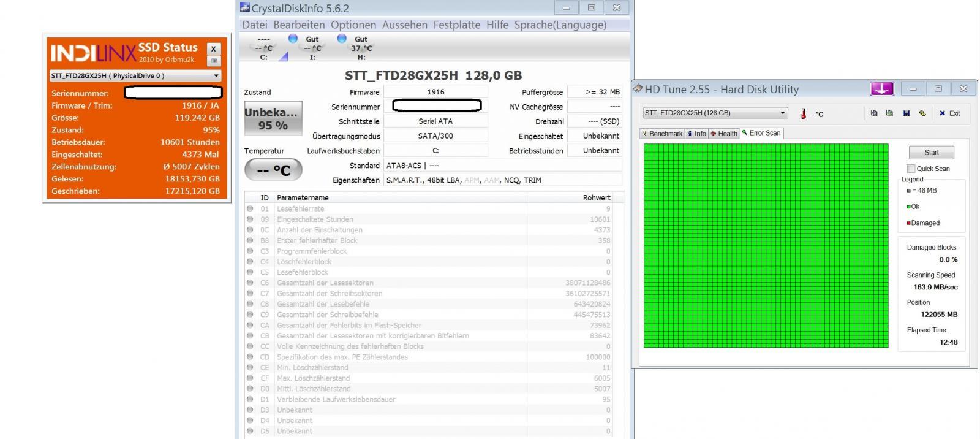Click the Puffergrösse field >= 32 MB
Viewport: 980px width, 439px height.
(x=594, y=92)
